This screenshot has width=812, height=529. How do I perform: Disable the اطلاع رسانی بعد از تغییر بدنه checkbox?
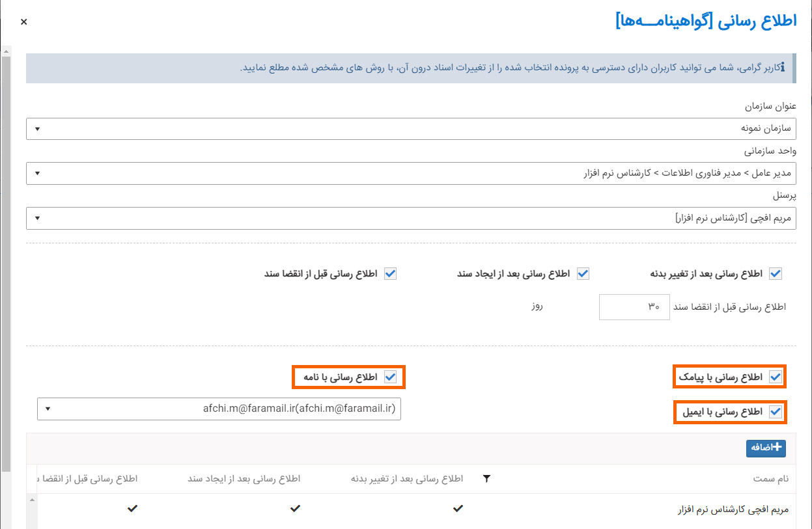[x=775, y=273]
